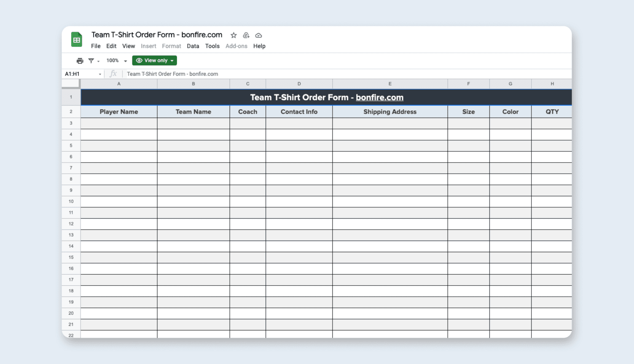
Task: Open the Data menu
Action: coord(193,46)
